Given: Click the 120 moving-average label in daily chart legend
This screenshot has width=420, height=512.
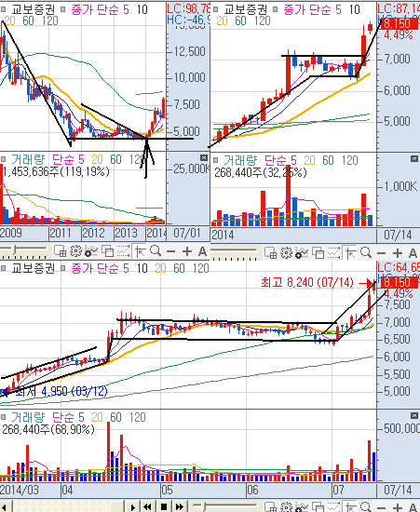Looking at the screenshot, I should pos(200,268).
